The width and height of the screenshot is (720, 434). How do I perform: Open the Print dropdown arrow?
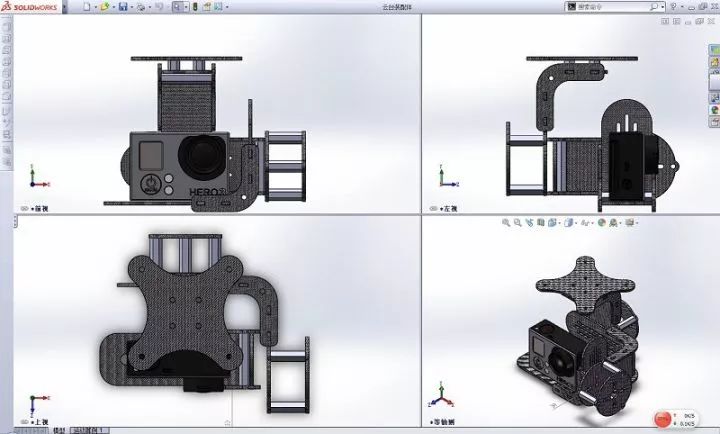150,7
